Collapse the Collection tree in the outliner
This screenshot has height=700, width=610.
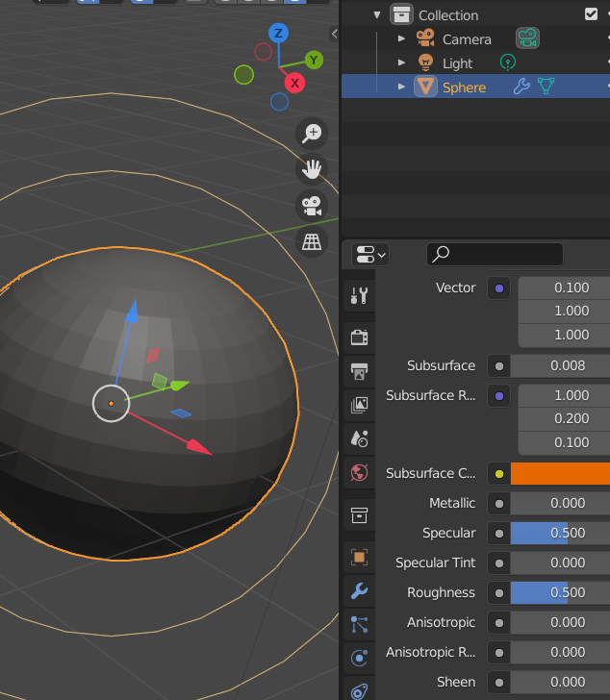pyautogui.click(x=377, y=14)
